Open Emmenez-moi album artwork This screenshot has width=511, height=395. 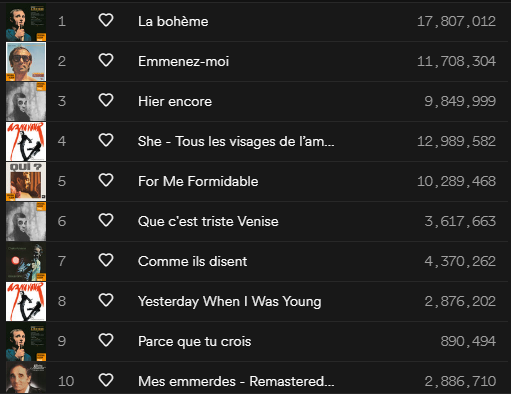(x=26, y=61)
